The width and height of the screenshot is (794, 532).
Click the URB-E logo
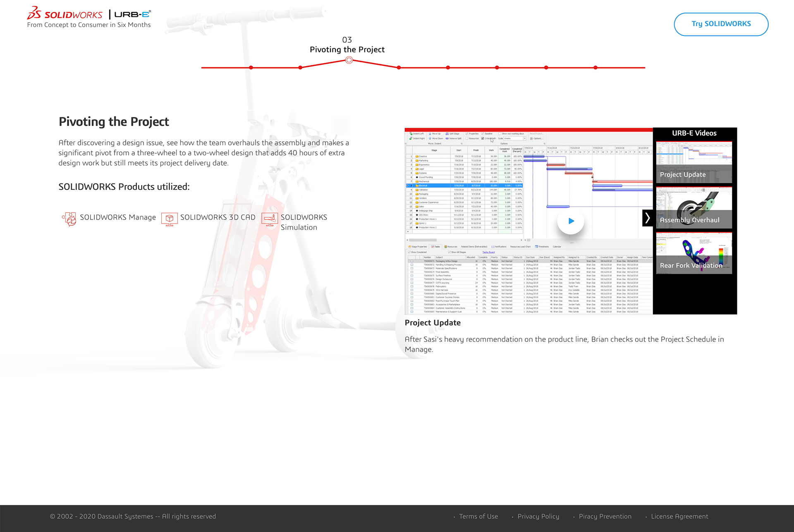[132, 14]
